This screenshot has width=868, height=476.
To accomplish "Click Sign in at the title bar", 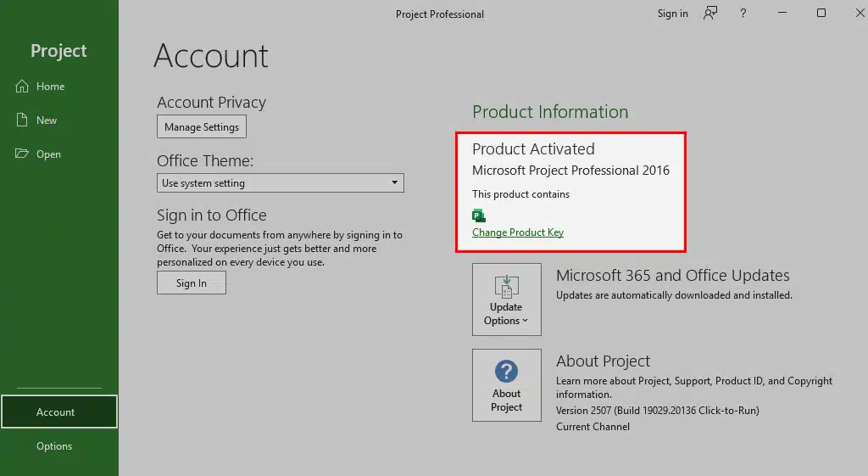I will pos(672,14).
